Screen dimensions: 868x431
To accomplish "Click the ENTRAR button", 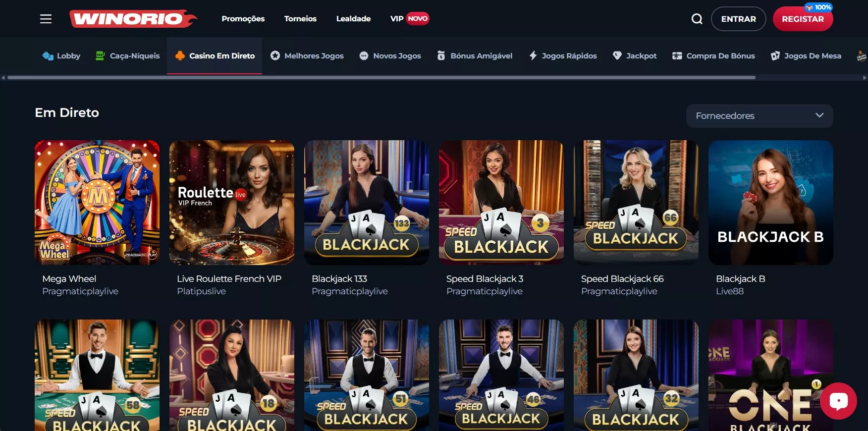I will (x=739, y=19).
